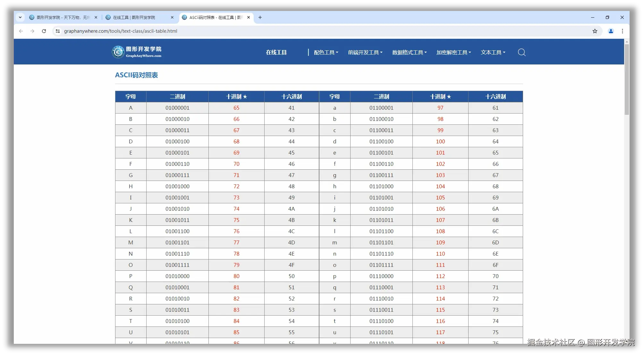
Task: Expand the 配色工具 dropdown menu
Action: 326,52
